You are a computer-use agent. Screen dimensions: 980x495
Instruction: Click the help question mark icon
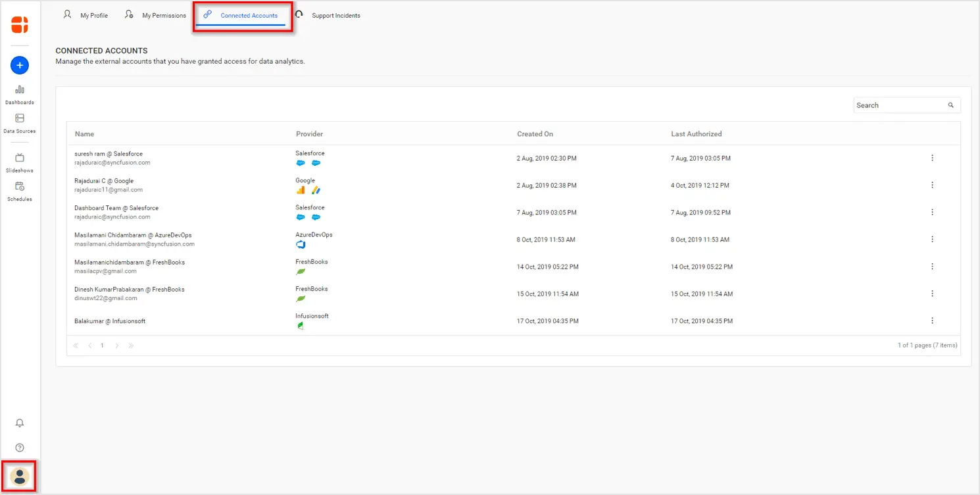(20, 448)
